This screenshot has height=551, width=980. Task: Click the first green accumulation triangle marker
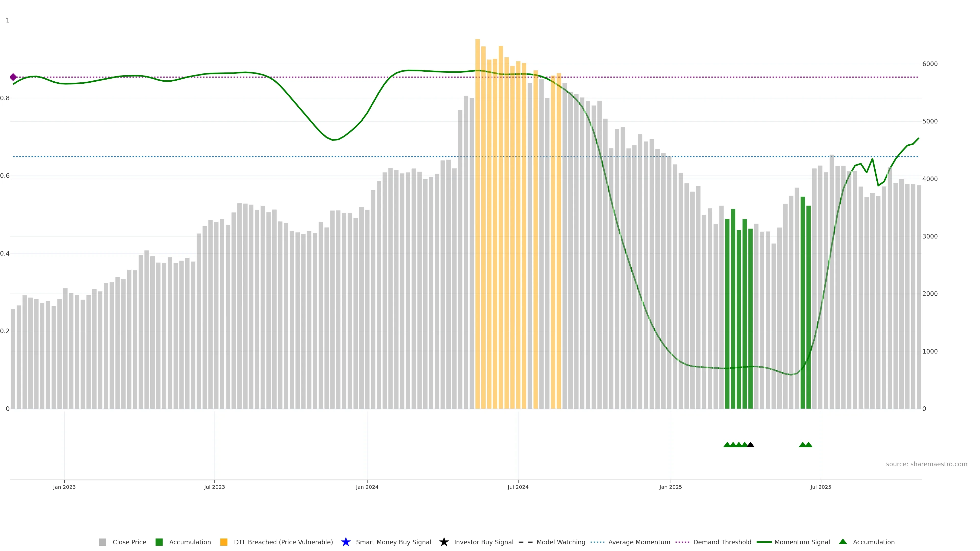point(727,445)
